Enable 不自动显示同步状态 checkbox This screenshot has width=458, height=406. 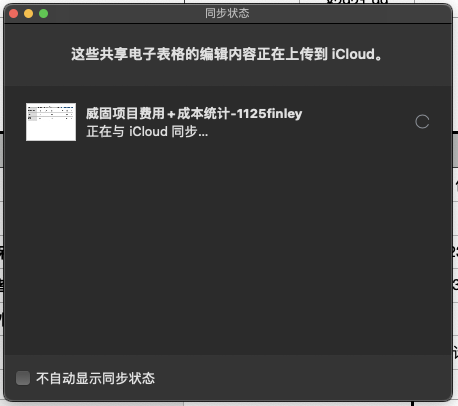tap(23, 378)
